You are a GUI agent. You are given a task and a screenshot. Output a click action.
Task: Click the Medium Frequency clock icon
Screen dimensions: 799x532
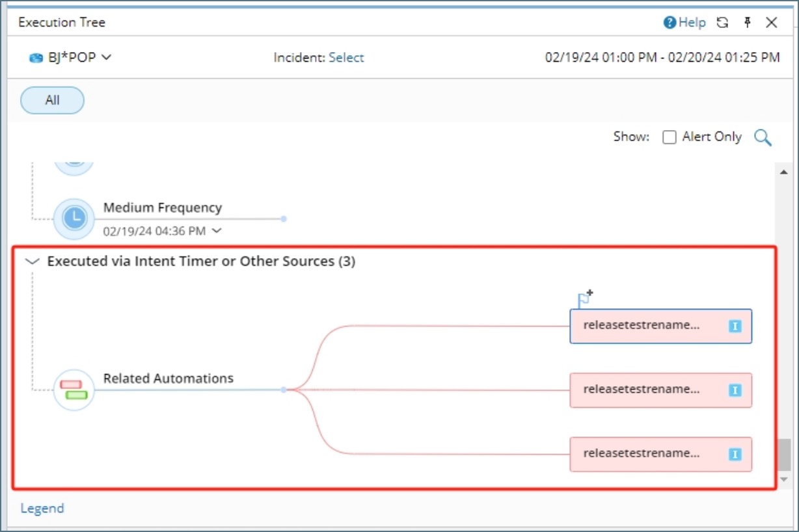pos(74,219)
